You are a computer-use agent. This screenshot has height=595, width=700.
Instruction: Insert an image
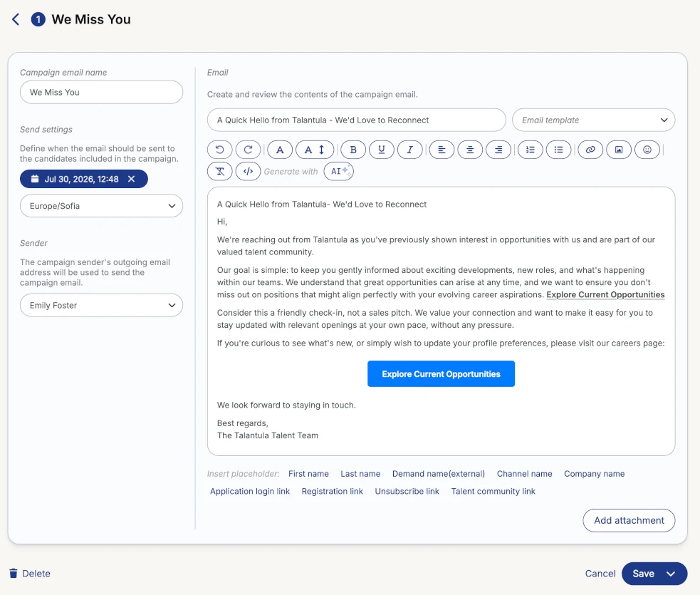click(x=619, y=150)
